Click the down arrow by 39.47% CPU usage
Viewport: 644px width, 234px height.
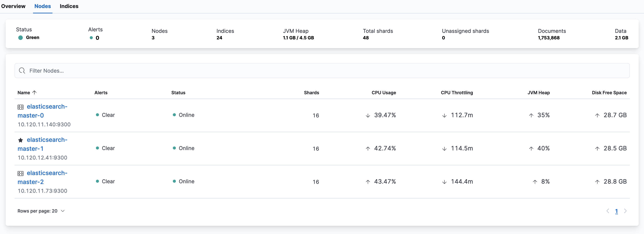click(368, 116)
